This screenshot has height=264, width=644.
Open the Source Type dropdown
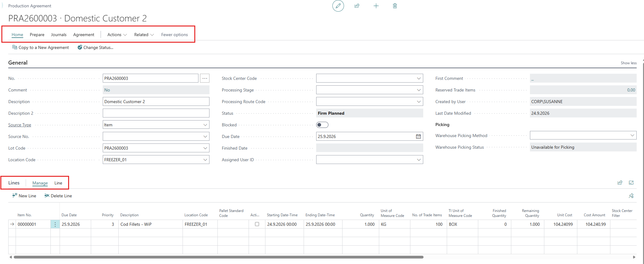[x=205, y=125]
